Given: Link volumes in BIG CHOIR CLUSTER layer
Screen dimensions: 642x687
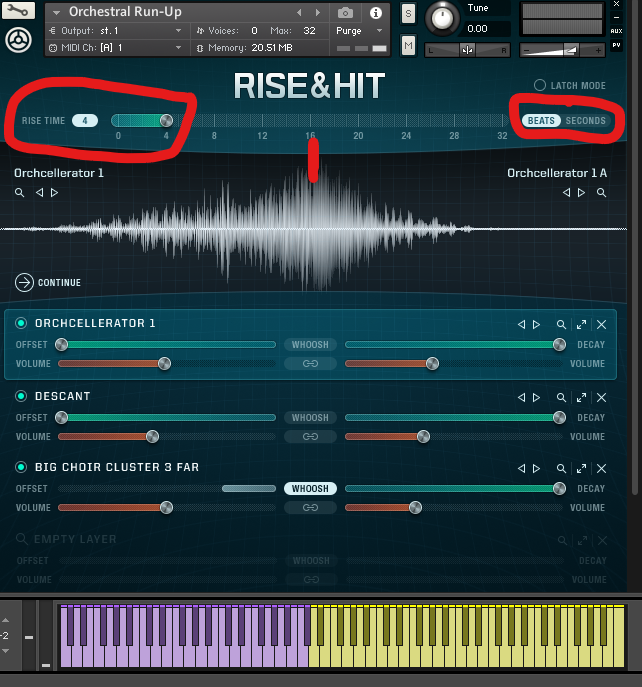Looking at the screenshot, I should 310,507.
